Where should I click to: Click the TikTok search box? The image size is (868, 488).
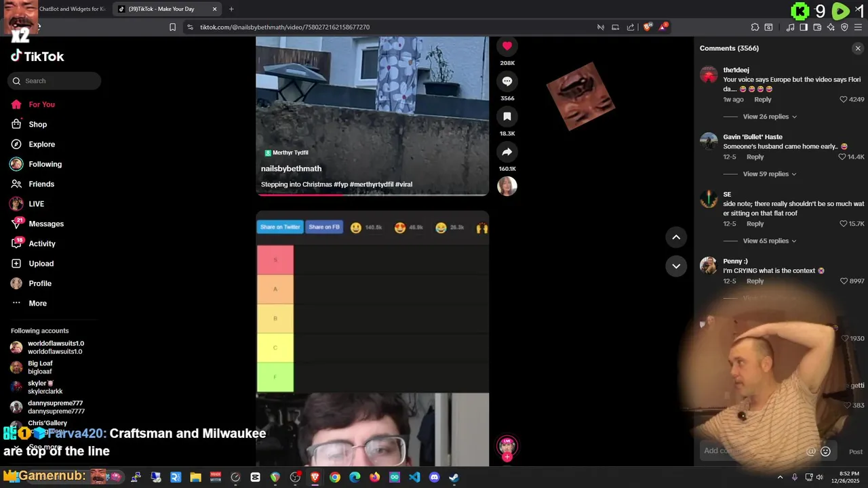tap(54, 81)
